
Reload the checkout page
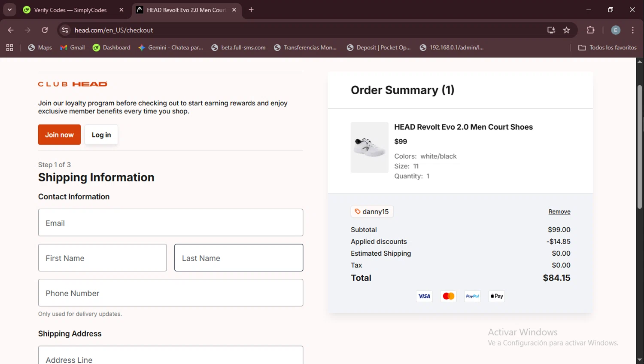(45, 30)
